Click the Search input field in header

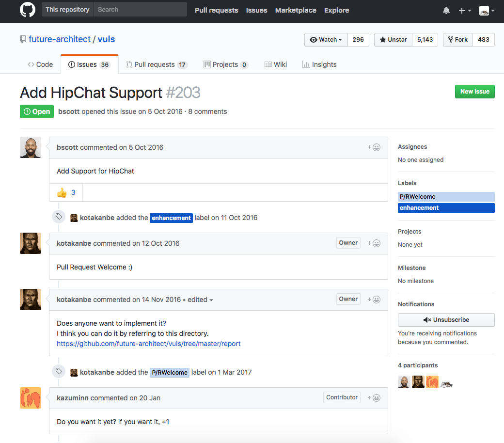click(140, 9)
